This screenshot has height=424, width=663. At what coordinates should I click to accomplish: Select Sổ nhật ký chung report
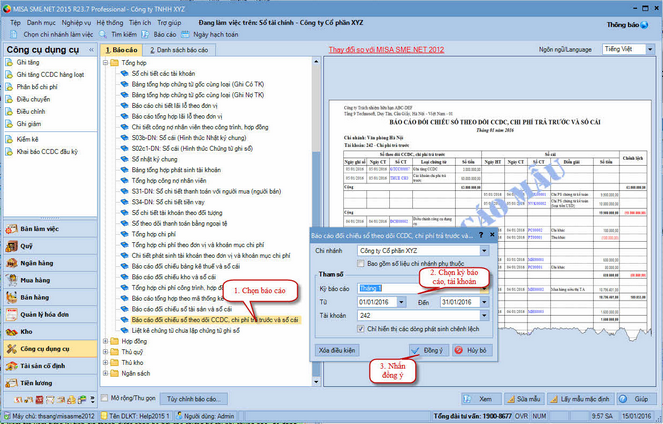pyautogui.click(x=154, y=159)
